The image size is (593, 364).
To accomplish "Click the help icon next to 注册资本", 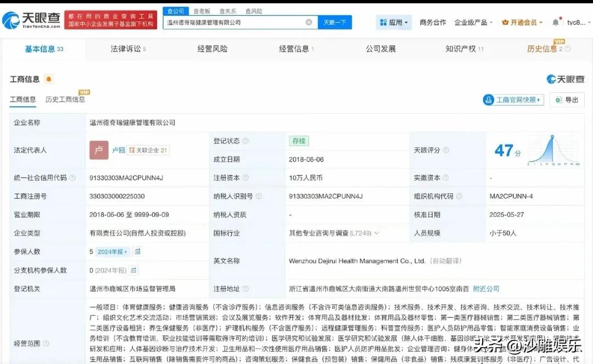I will pos(245,178).
